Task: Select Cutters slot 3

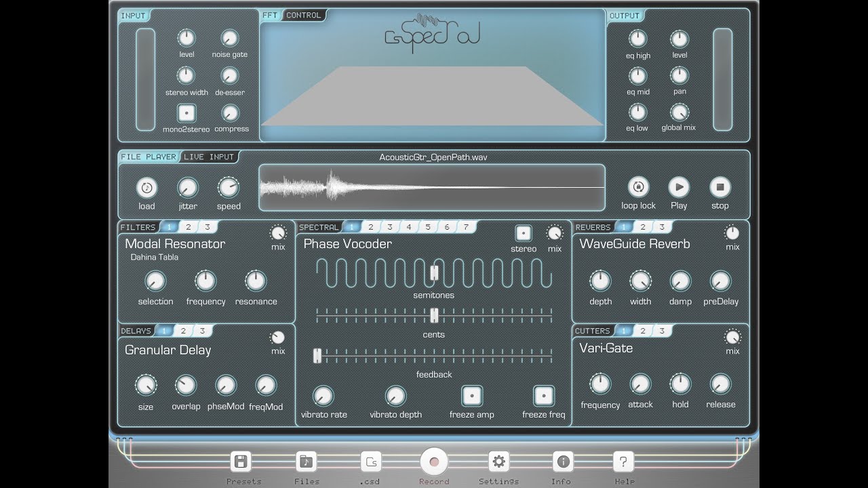Action: (x=662, y=331)
